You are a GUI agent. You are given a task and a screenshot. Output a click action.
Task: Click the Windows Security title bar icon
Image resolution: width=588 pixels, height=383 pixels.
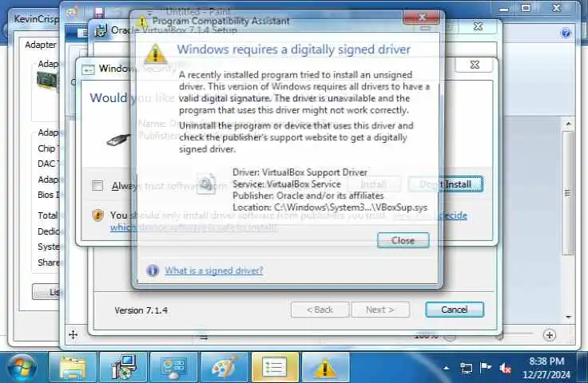point(88,69)
